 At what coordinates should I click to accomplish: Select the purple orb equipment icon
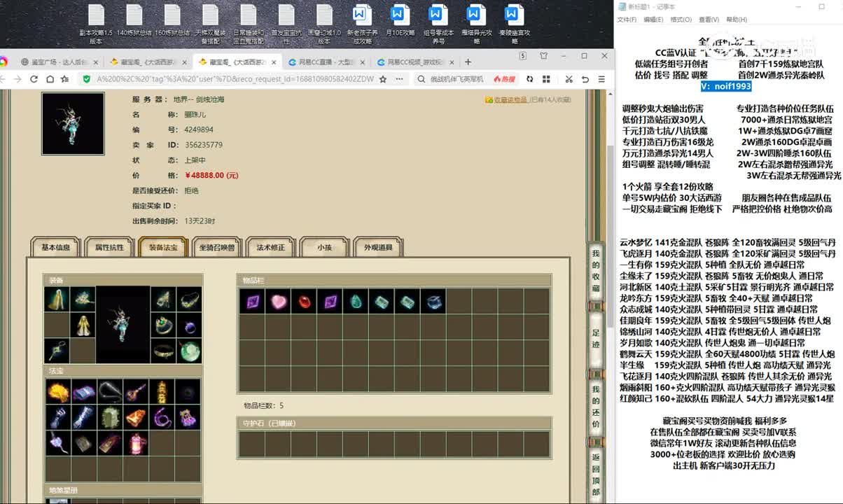coord(189,325)
